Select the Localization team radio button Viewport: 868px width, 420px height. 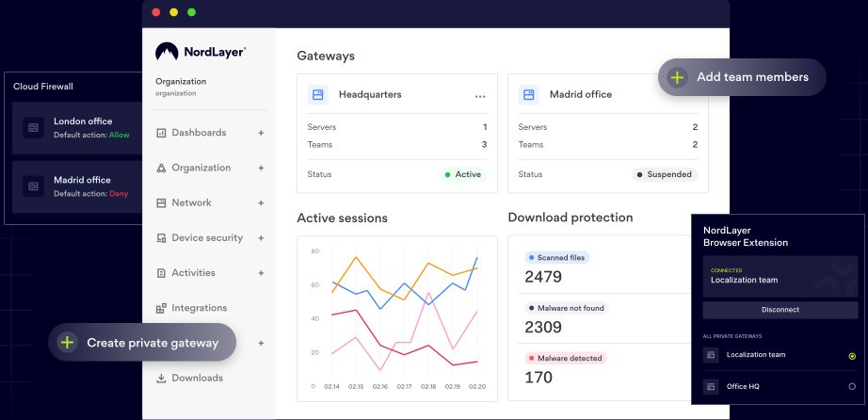[x=852, y=356]
